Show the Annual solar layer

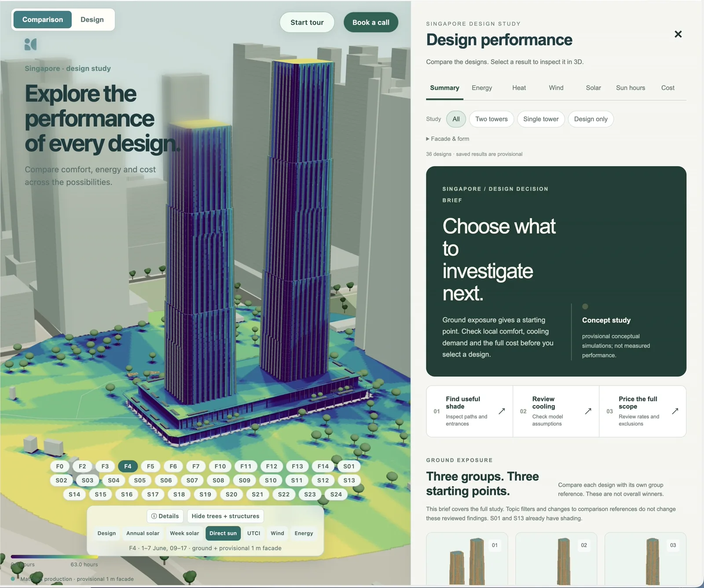pyautogui.click(x=143, y=533)
